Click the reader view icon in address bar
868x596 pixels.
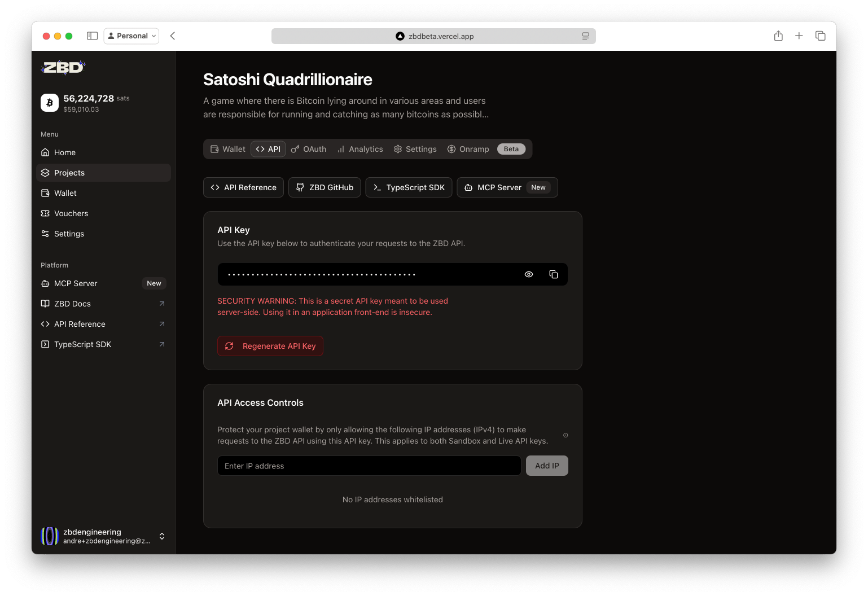(585, 36)
